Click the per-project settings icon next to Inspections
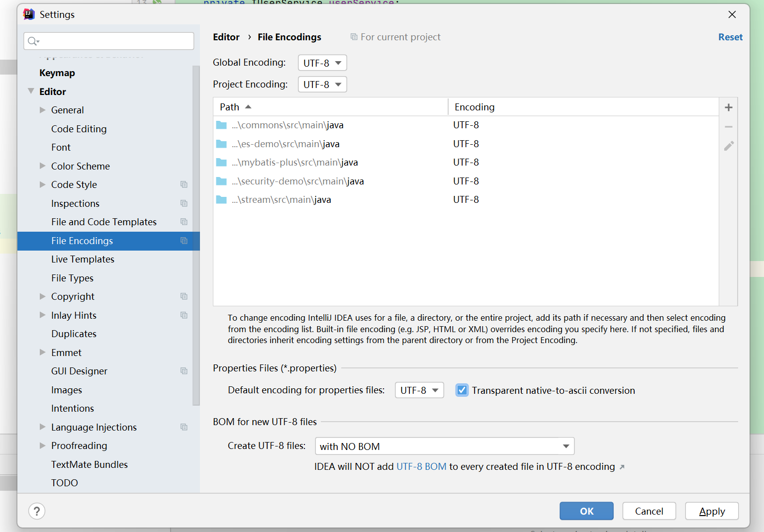The image size is (764, 532). click(x=184, y=203)
